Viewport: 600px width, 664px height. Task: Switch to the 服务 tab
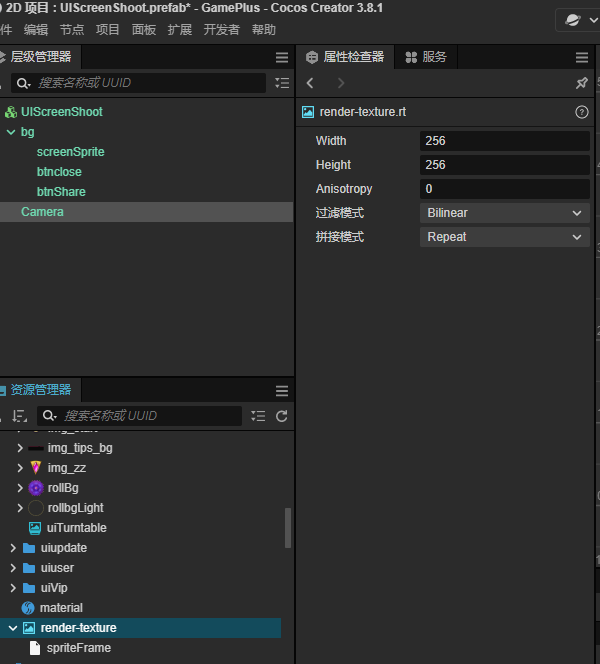pos(426,57)
